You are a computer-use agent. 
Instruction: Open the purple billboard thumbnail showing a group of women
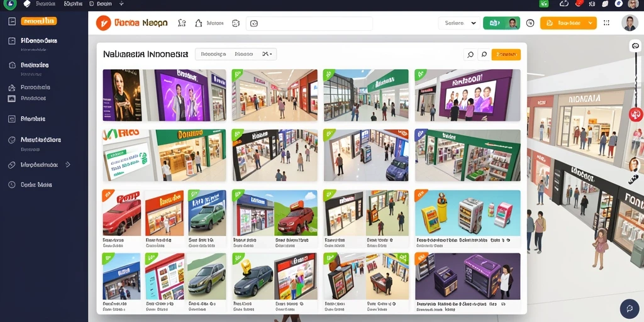[467, 95]
